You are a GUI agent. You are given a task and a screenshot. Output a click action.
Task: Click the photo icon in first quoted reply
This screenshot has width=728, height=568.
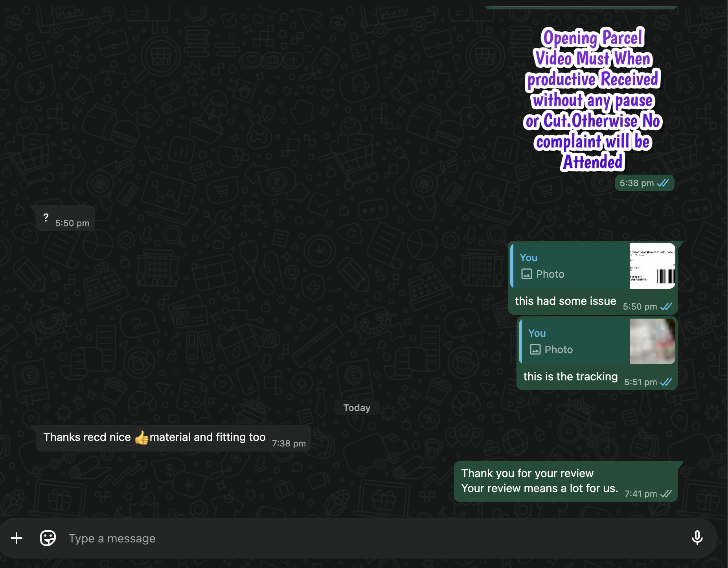[x=527, y=274]
